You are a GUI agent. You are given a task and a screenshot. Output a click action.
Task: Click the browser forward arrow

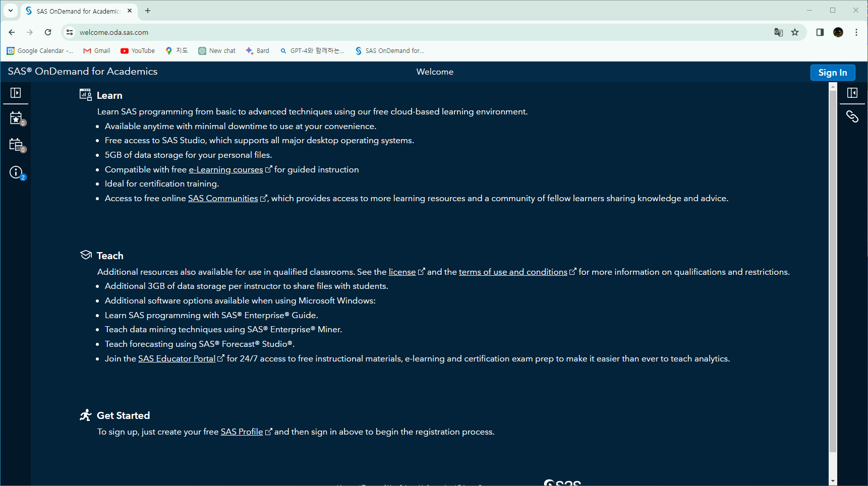pos(30,32)
